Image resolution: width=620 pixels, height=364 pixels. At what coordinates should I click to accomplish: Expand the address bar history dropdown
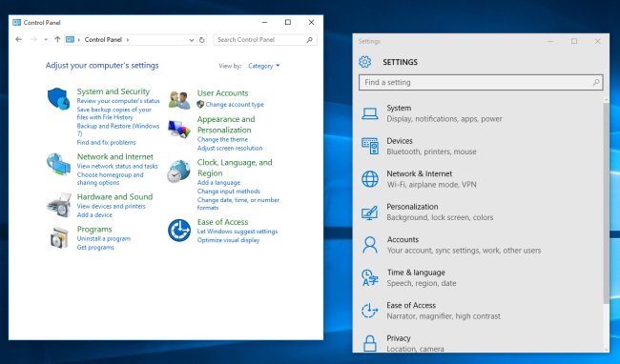click(x=192, y=40)
